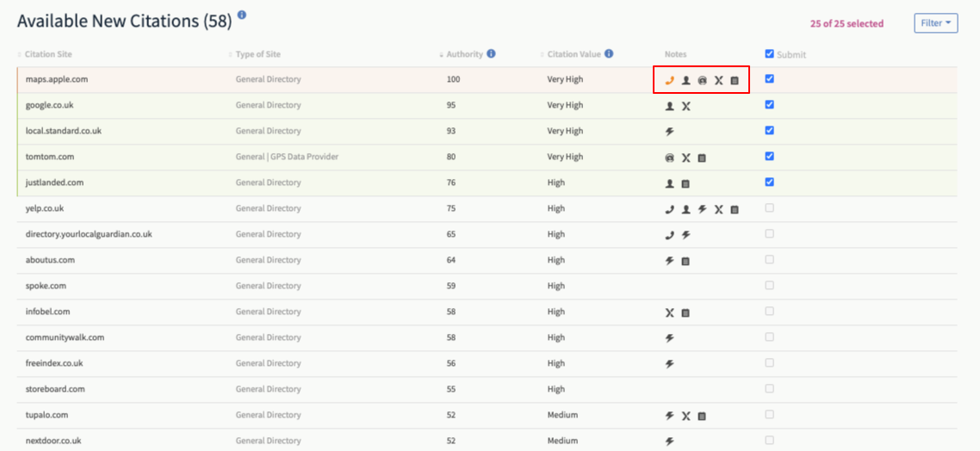Click the X icon in tupalo.com row

tap(685, 416)
